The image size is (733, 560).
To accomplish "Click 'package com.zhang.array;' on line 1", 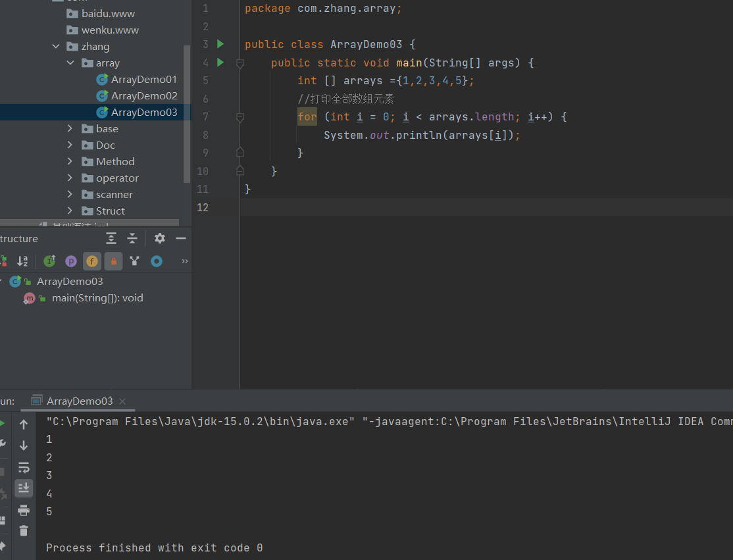I will [x=323, y=9].
